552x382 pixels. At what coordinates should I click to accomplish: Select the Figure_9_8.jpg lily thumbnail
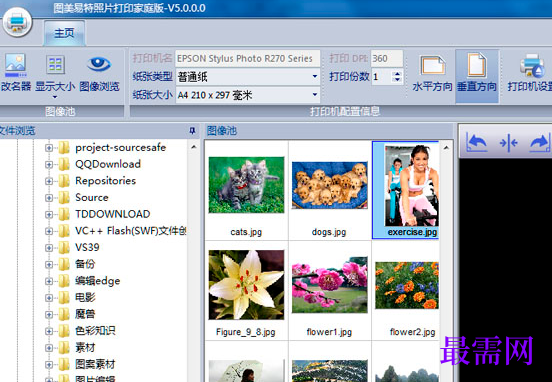pyautogui.click(x=246, y=285)
